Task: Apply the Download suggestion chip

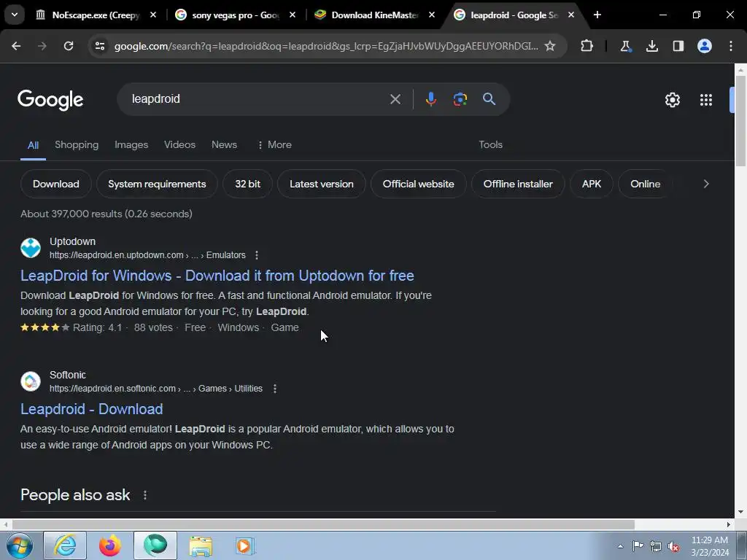Action: tap(55, 184)
